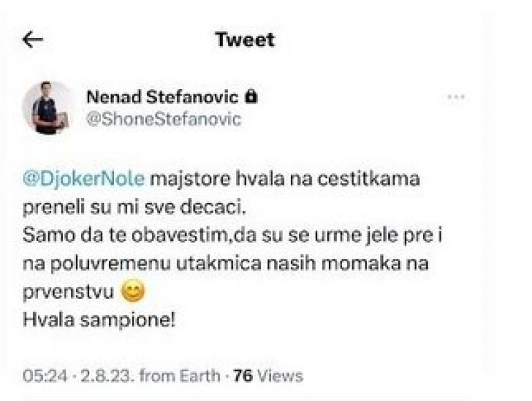Image resolution: width=532 pixels, height=401 pixels.
Task: Click the "from Earth" location text
Action: pos(178,376)
